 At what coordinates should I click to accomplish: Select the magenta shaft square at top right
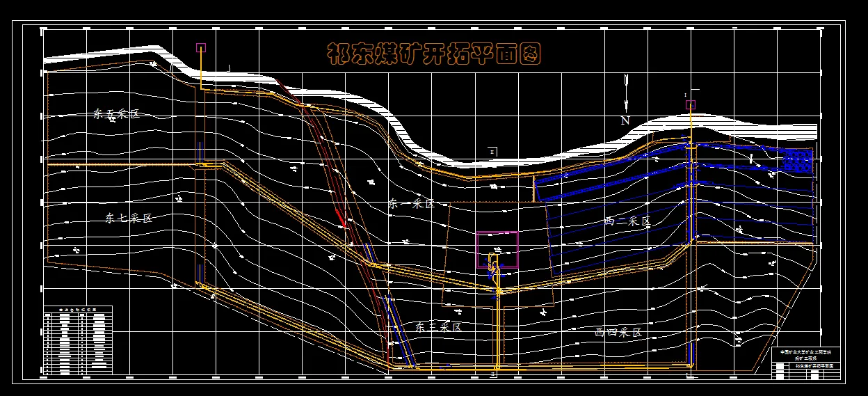point(691,105)
